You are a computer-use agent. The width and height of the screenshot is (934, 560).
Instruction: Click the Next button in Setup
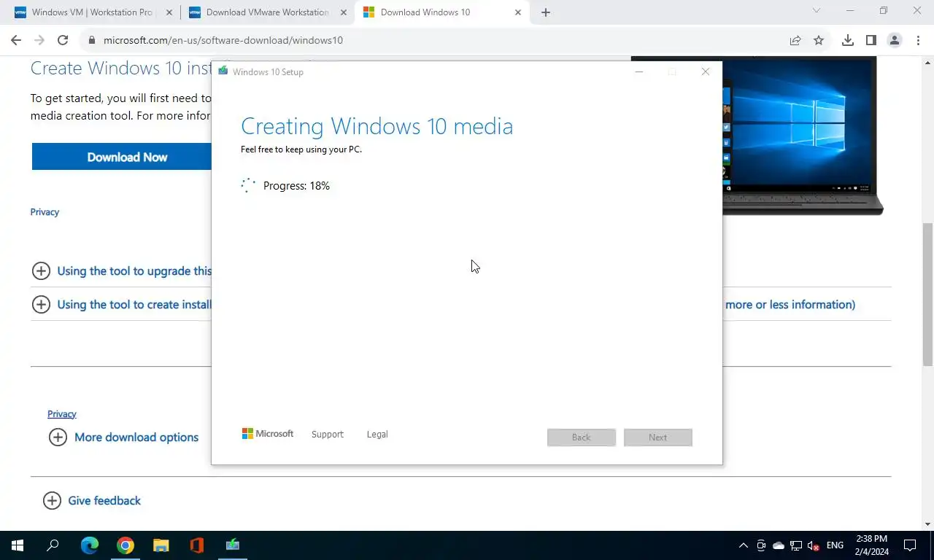(x=658, y=437)
